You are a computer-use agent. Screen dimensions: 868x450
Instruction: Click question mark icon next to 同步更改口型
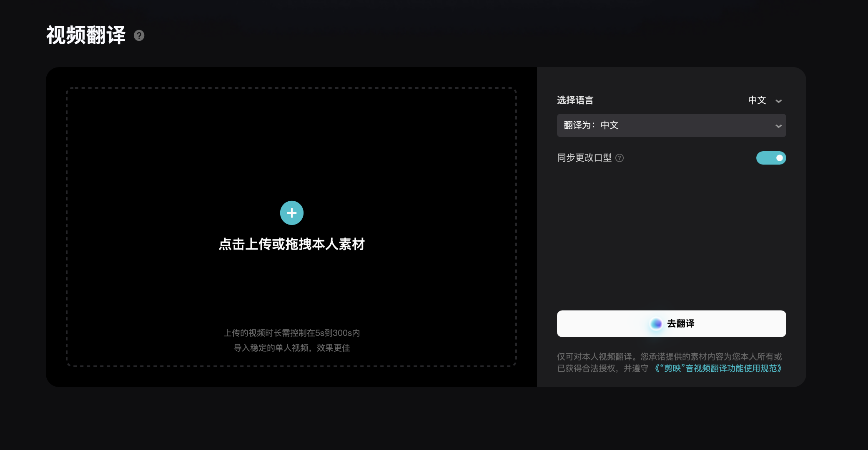[x=620, y=158]
